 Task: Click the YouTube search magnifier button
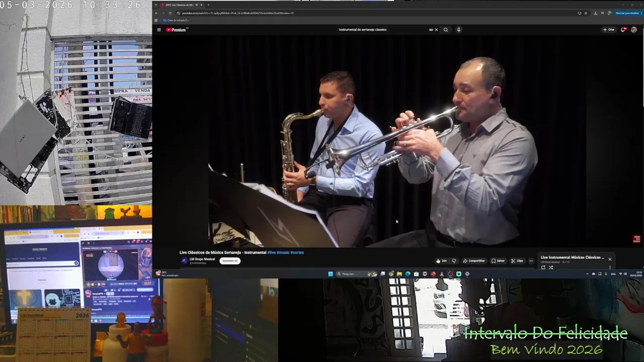click(445, 30)
